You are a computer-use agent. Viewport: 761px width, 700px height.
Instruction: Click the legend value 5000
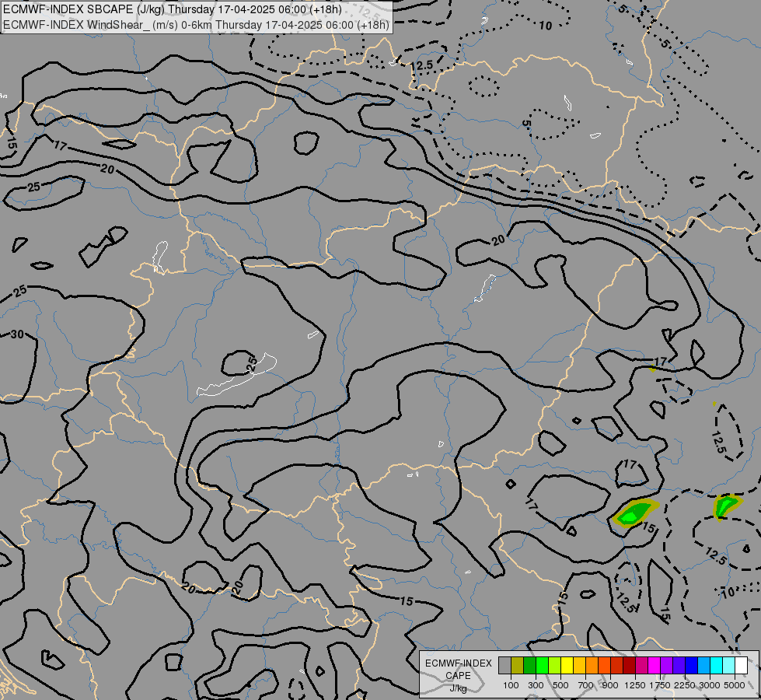(735, 685)
